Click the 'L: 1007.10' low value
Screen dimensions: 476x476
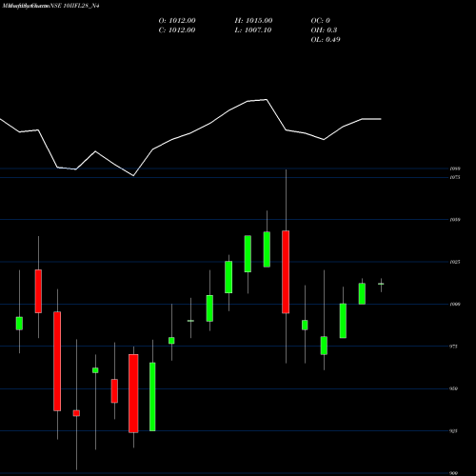coord(253,30)
